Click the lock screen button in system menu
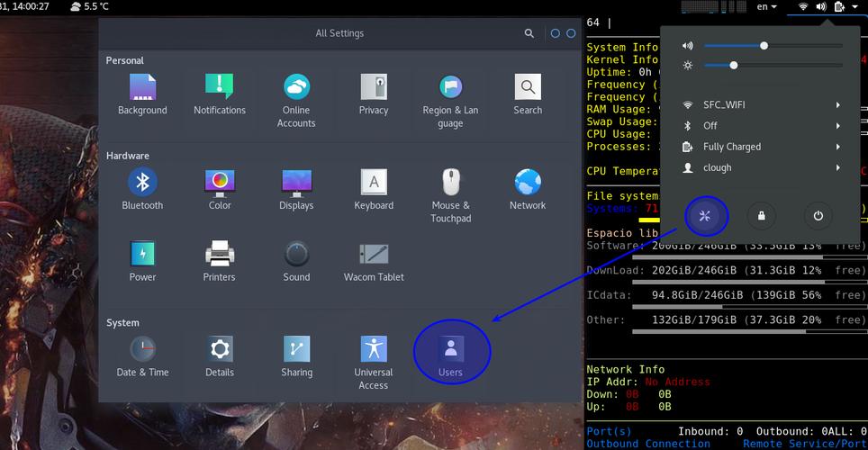 (x=762, y=216)
